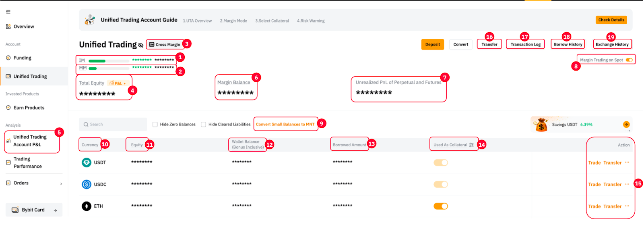This screenshot has width=644, height=233.
Task: Click the Savings USDT orange arrow icon
Action: [626, 125]
